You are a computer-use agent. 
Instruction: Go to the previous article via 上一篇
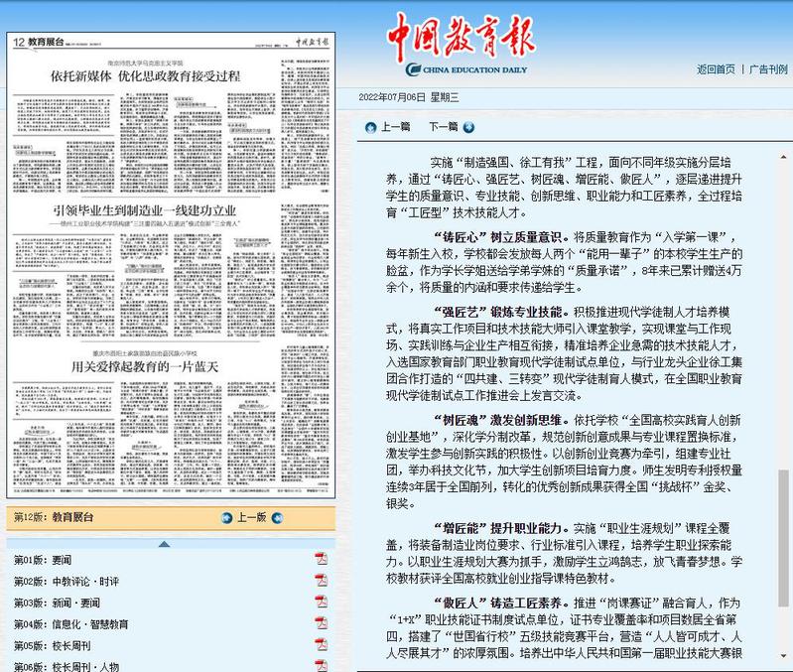[395, 127]
